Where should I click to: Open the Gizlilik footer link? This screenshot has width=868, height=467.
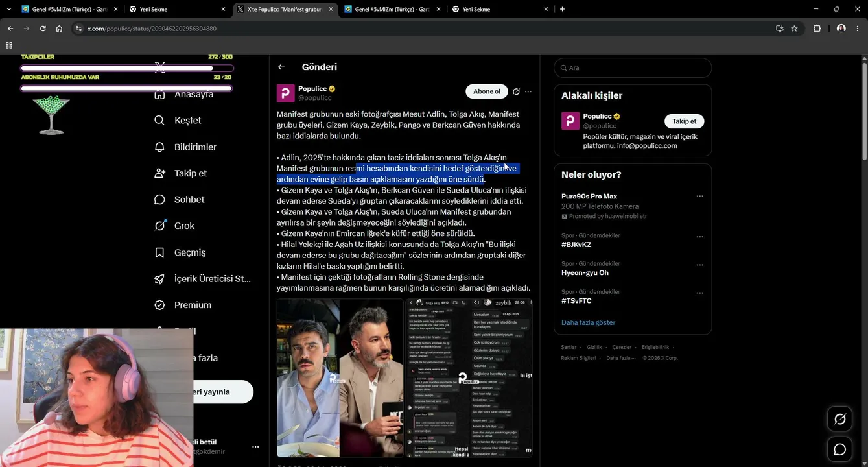point(594,348)
